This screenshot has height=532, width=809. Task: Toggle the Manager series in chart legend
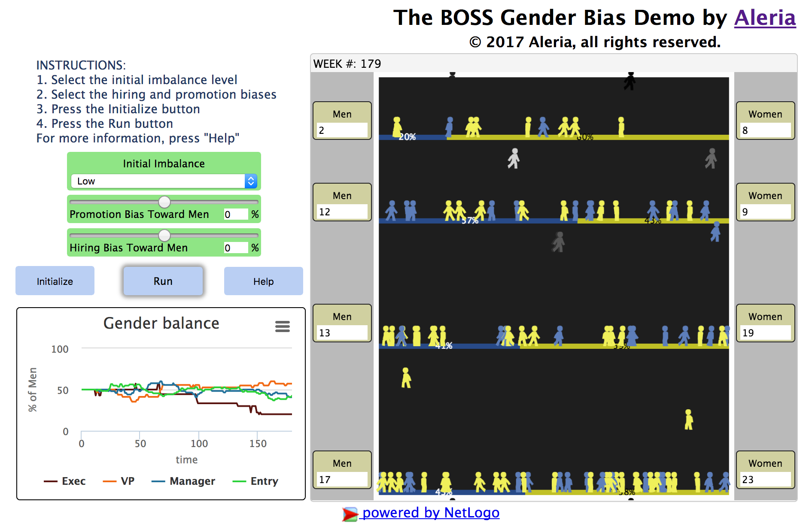click(183, 481)
